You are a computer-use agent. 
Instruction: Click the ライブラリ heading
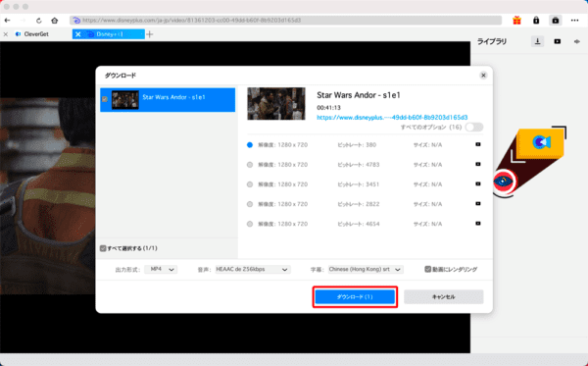[x=492, y=41]
